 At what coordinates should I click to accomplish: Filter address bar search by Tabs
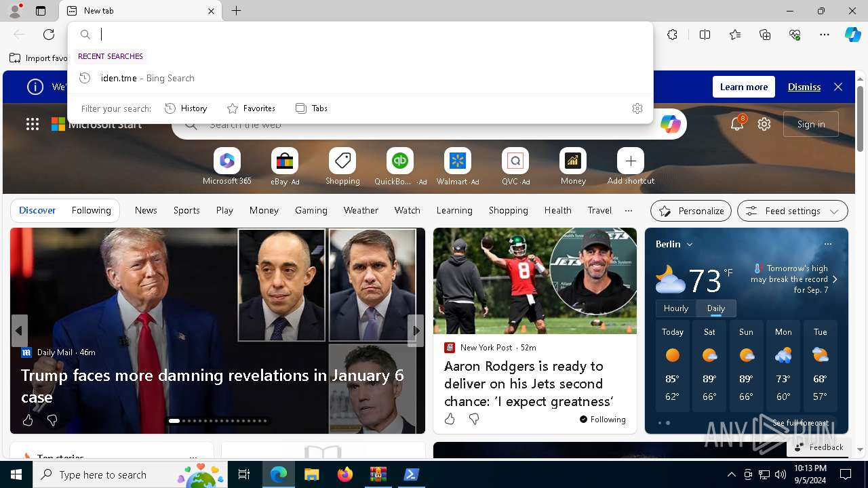[311, 108]
